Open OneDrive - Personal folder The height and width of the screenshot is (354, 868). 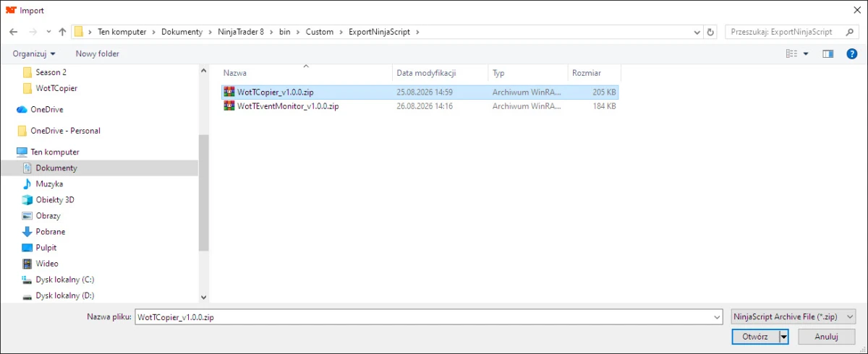point(65,131)
